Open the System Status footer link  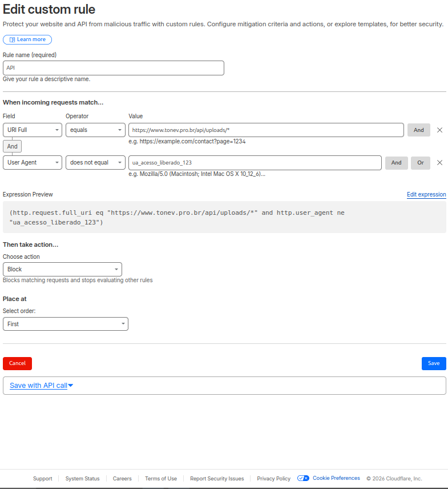click(x=82, y=479)
